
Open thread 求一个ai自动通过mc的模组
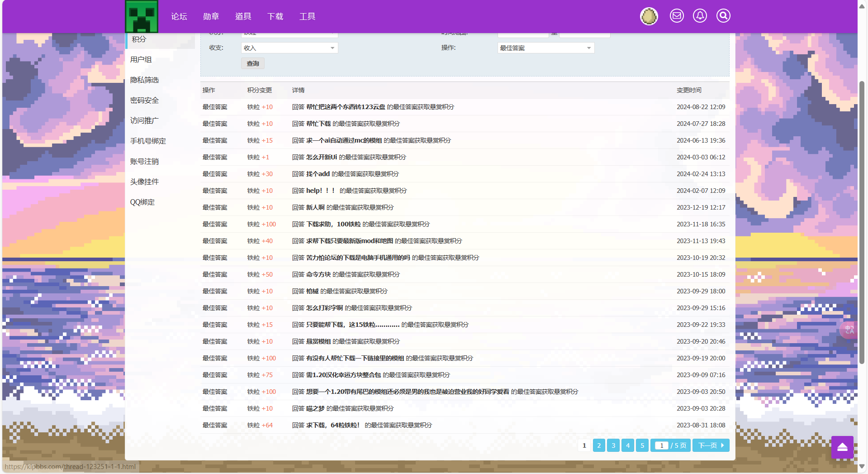coord(344,141)
